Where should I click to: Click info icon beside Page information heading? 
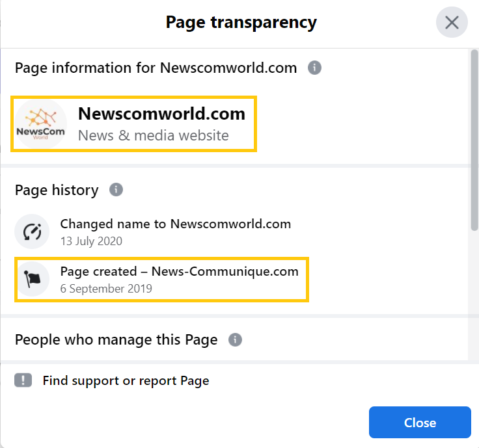point(314,68)
